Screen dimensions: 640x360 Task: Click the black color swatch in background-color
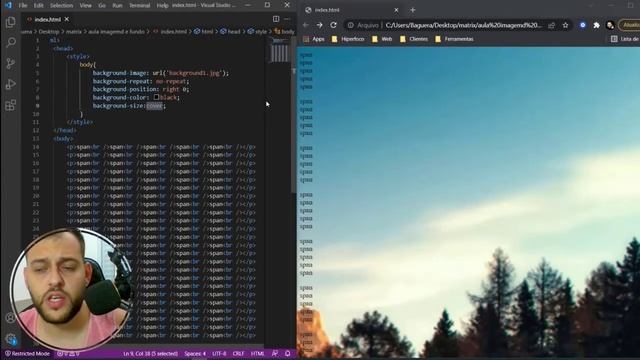click(156, 98)
